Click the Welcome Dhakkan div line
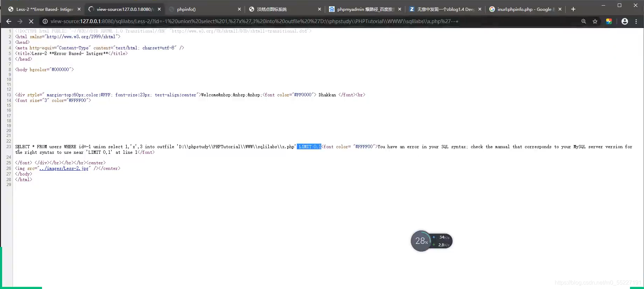Image resolution: width=644 pixels, height=289 pixels. coord(190,95)
